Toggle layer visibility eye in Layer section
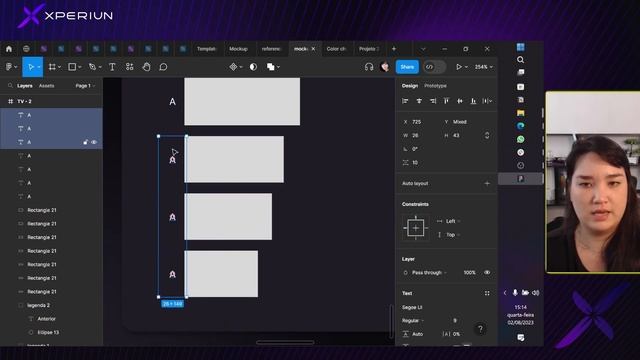This screenshot has height=360, width=640. [487, 272]
